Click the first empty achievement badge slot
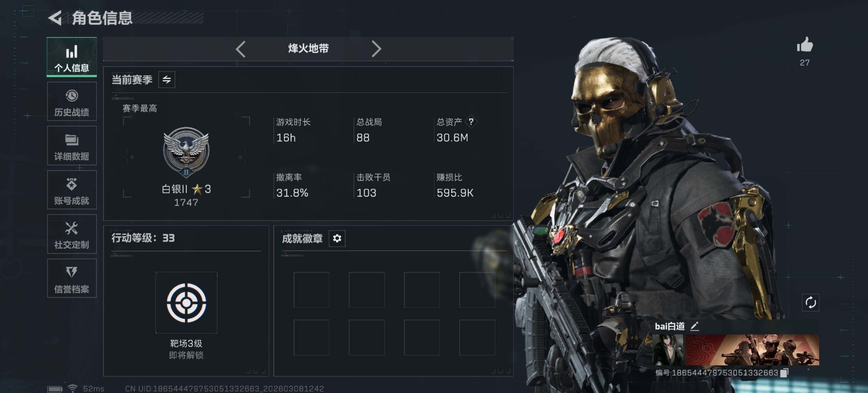 point(311,290)
